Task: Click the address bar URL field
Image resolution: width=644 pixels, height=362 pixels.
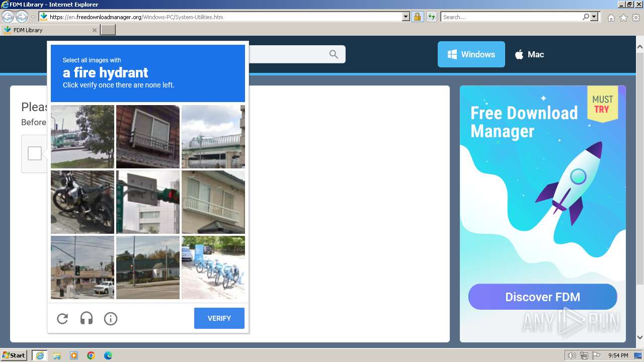Action: click(x=225, y=17)
